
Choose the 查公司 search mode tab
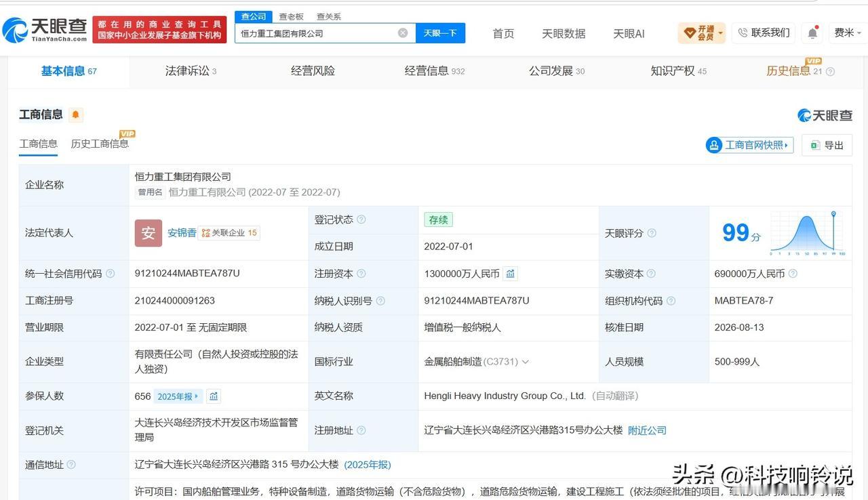coord(254,16)
